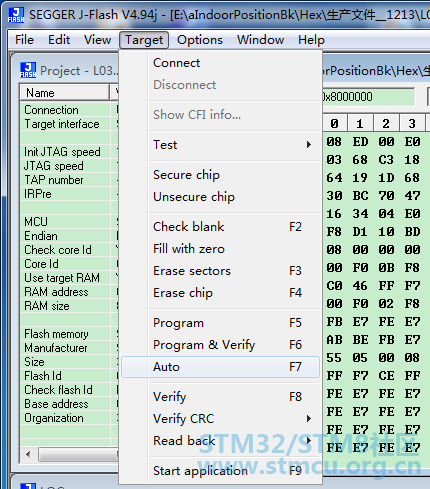Click hex byte AB in hex view
Viewport: 430px width, 489px height.
tap(334, 340)
